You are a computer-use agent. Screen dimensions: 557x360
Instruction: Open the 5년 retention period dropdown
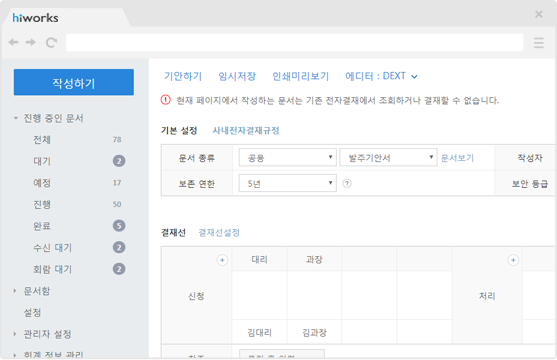[287, 183]
